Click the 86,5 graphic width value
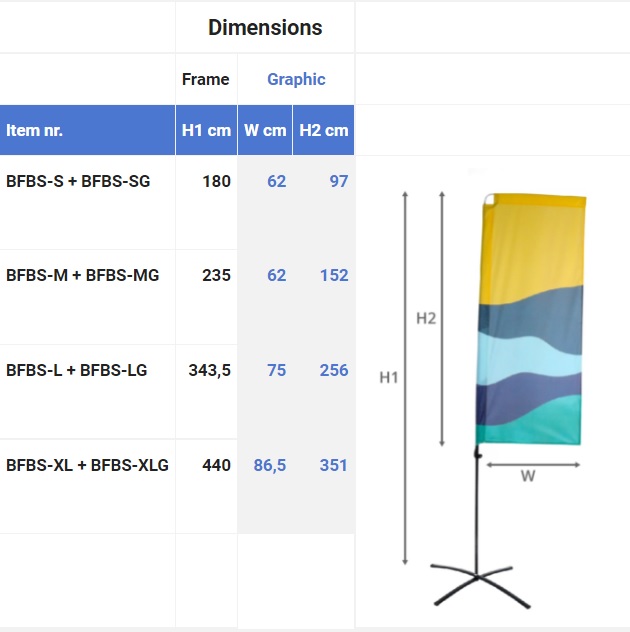630x632 pixels. (x=270, y=465)
